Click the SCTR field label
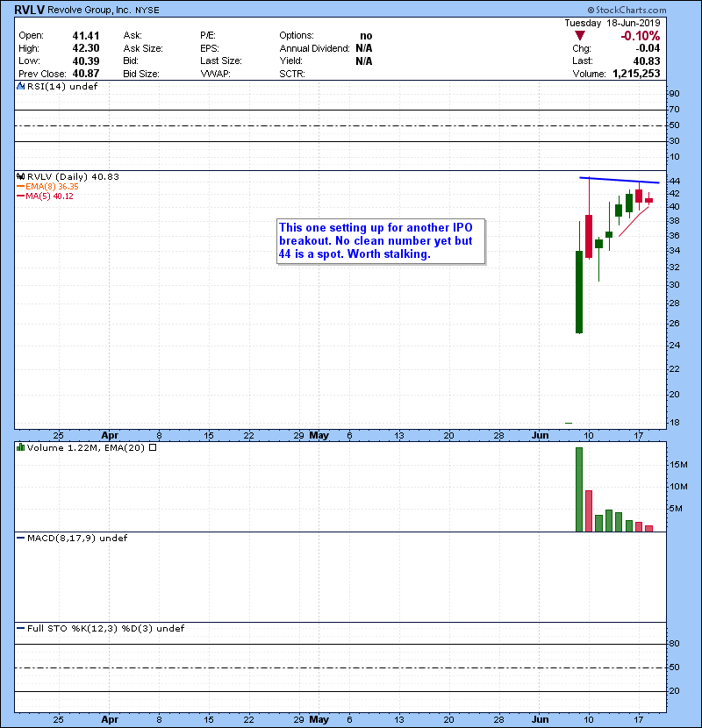The width and height of the screenshot is (702, 728). point(292,74)
